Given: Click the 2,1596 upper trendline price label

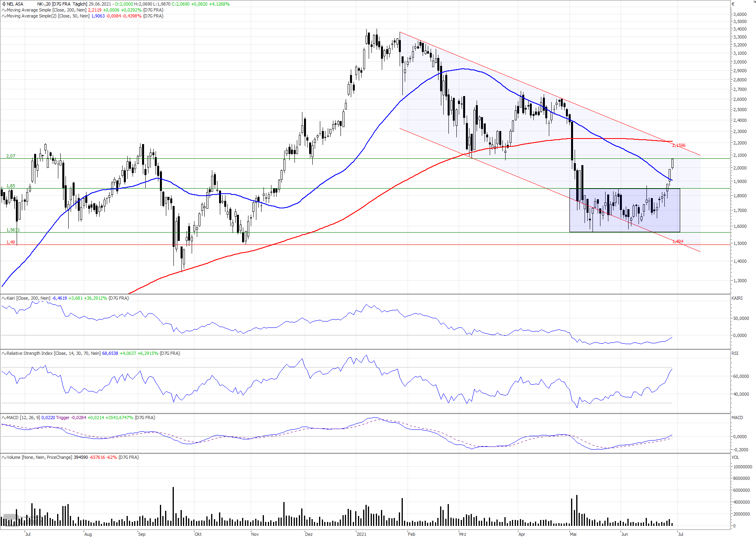Looking at the screenshot, I should tap(679, 145).
